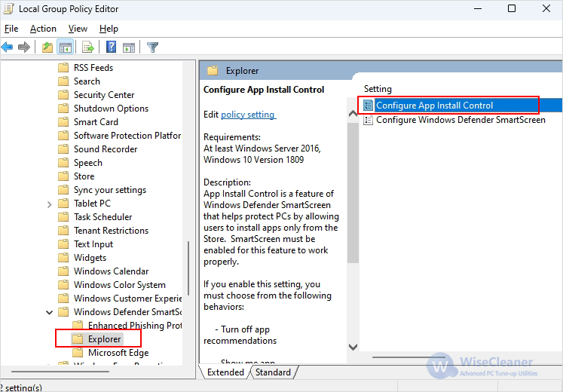563x392 pixels.
Task: Open the Action menu
Action: tap(43, 29)
